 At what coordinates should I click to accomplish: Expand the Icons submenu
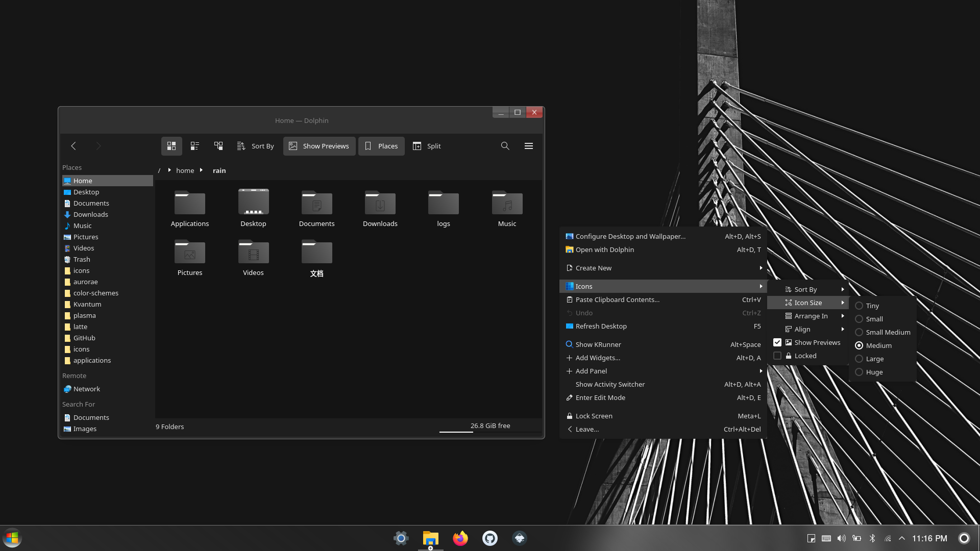(663, 286)
